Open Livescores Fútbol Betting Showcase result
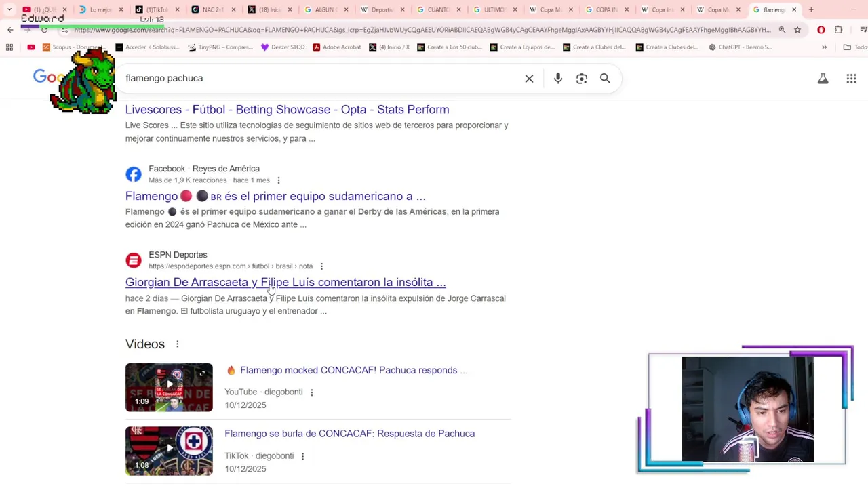 [287, 110]
